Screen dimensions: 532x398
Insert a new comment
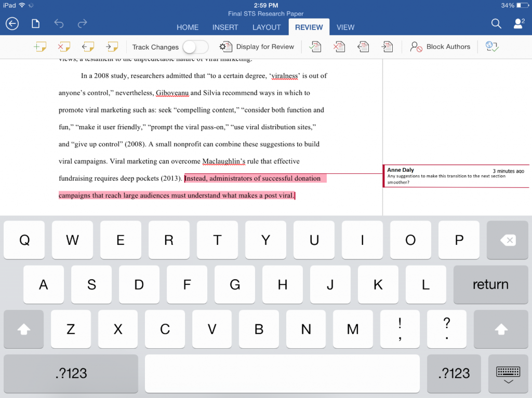pos(40,46)
